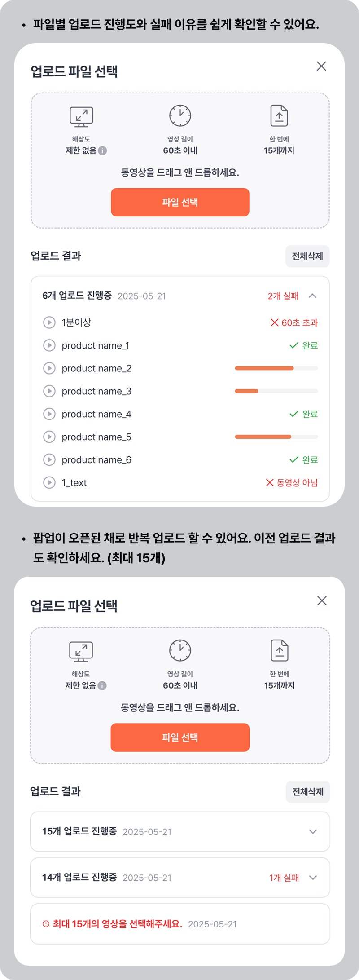The height and width of the screenshot is (980, 359).
Task: Click the info icon next to 제한 없음 in top dialog
Action: point(103,151)
